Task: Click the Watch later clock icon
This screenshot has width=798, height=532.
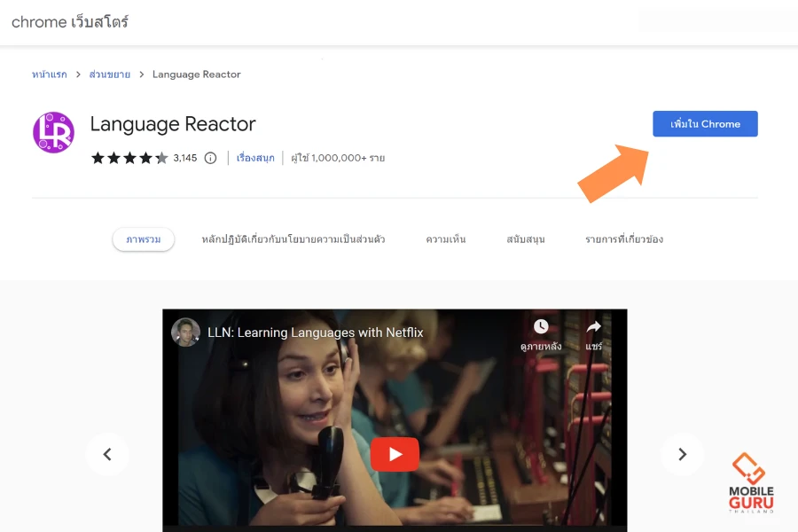Action: point(541,327)
